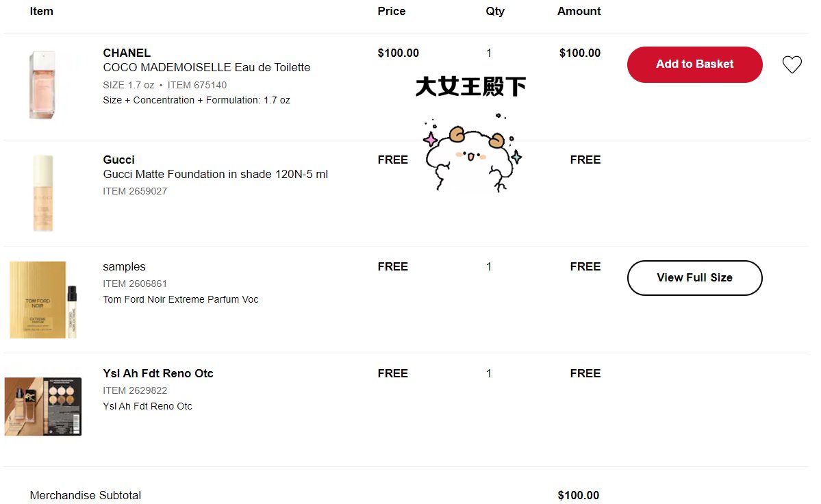
Task: Click the bold Ysl Ah Fdt Reno Otc title
Action: coord(158,373)
